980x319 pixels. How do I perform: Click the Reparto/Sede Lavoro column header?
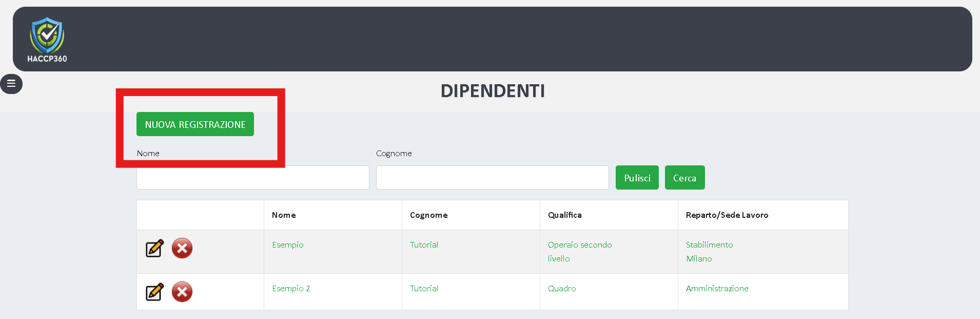click(x=727, y=215)
